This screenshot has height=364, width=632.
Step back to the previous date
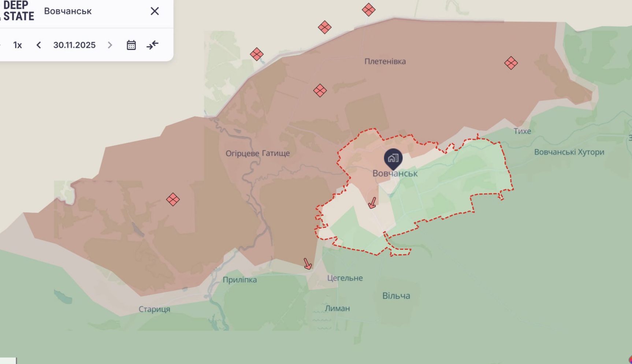click(x=38, y=45)
